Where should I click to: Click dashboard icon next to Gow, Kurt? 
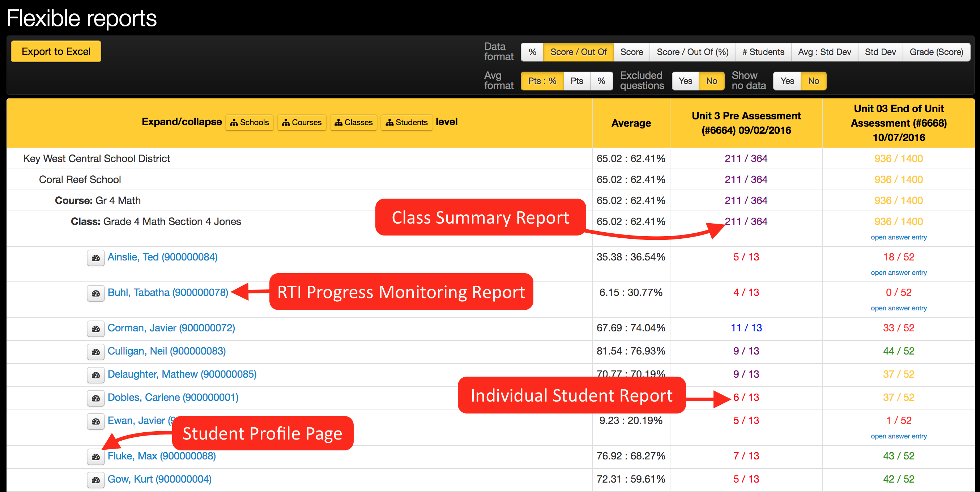(x=95, y=480)
